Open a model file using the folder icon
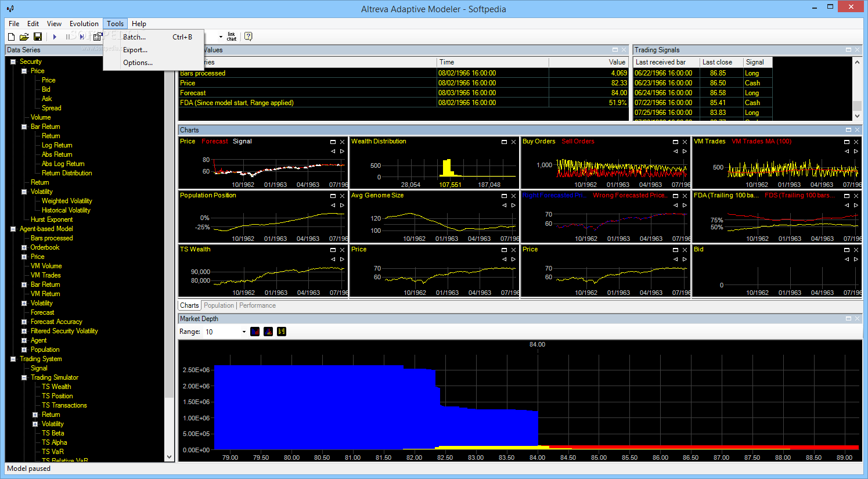The width and height of the screenshot is (868, 479). click(24, 37)
